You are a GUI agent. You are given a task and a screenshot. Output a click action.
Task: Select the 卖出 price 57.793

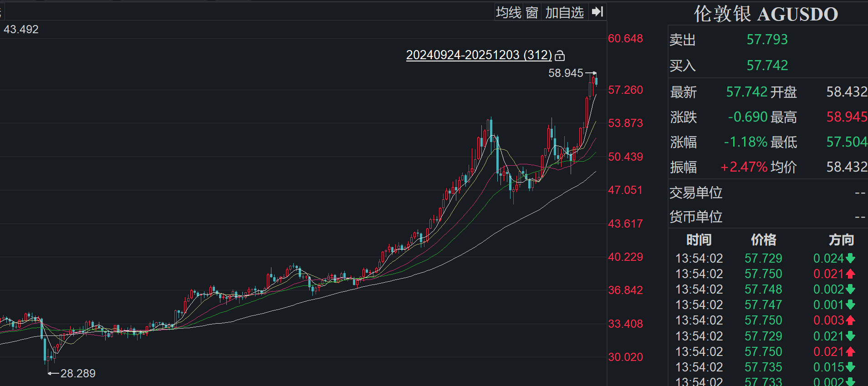coord(767,40)
